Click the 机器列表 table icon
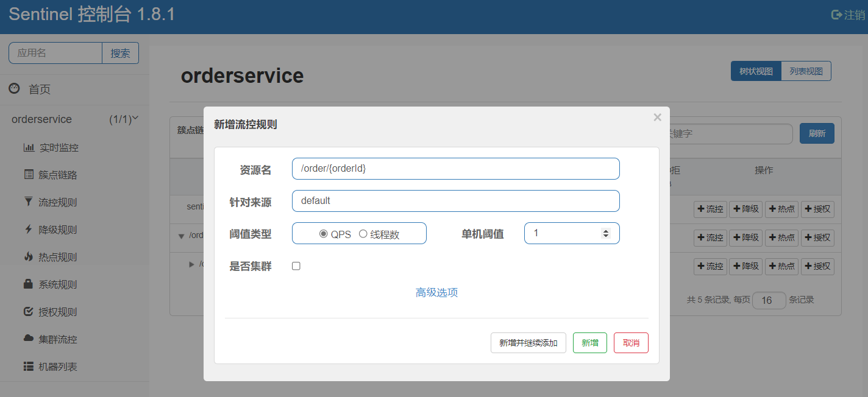Screen dimensions: 868x397 [29, 367]
